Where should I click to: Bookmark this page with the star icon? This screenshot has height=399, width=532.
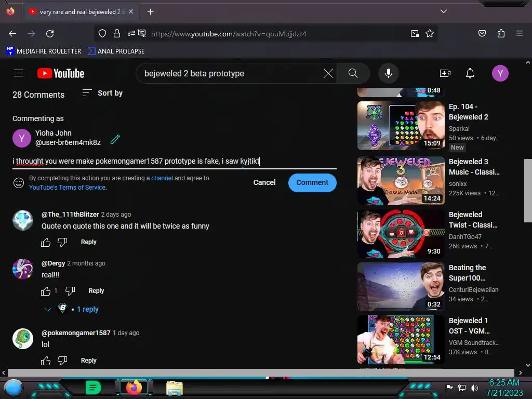click(430, 34)
